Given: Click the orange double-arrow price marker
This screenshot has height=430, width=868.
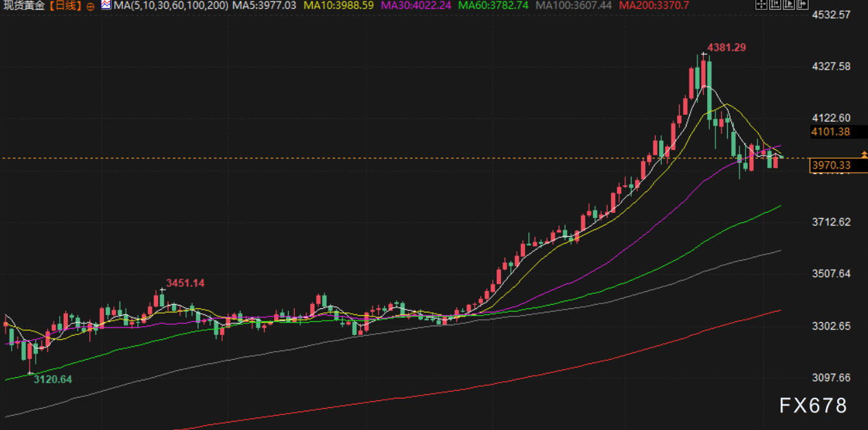Looking at the screenshot, I should tap(864, 155).
